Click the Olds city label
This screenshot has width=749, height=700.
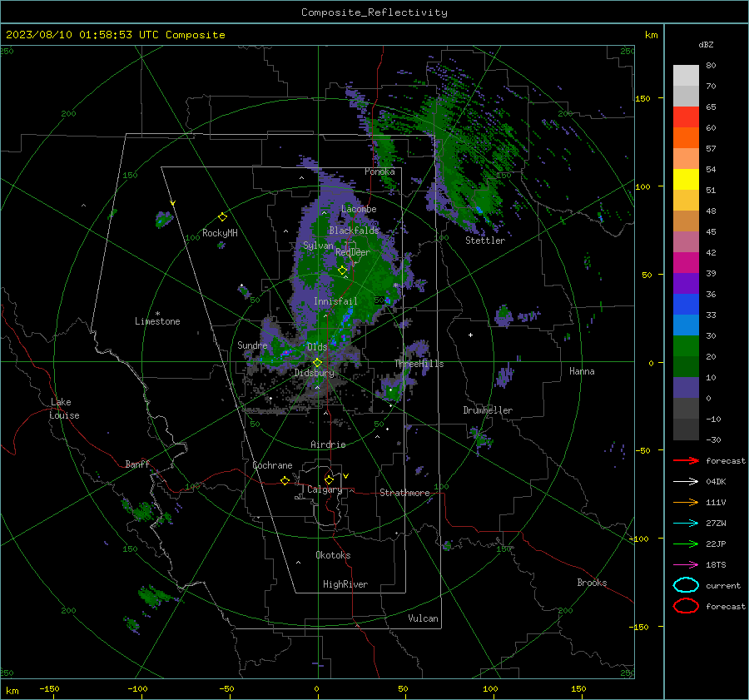pyautogui.click(x=317, y=347)
